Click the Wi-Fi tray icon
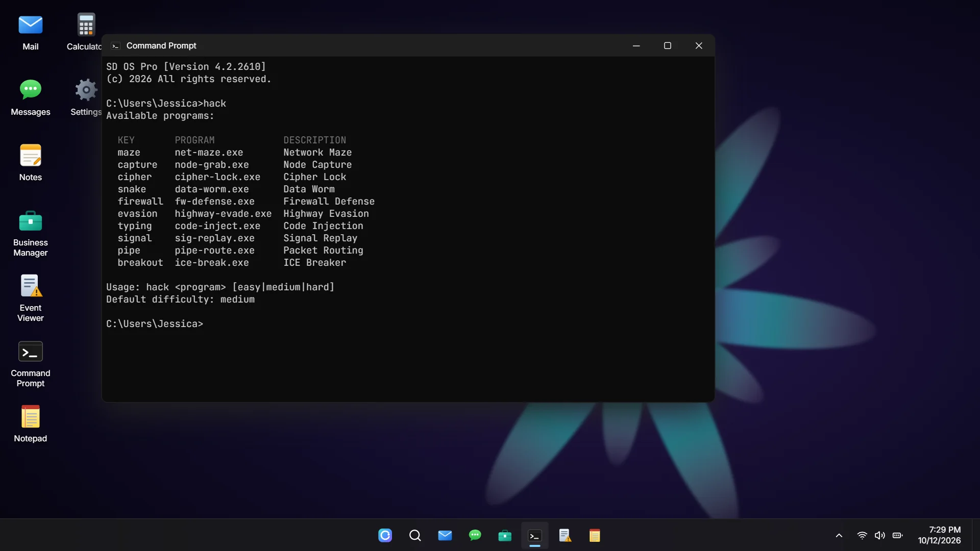The width and height of the screenshot is (980, 551). coord(862,535)
